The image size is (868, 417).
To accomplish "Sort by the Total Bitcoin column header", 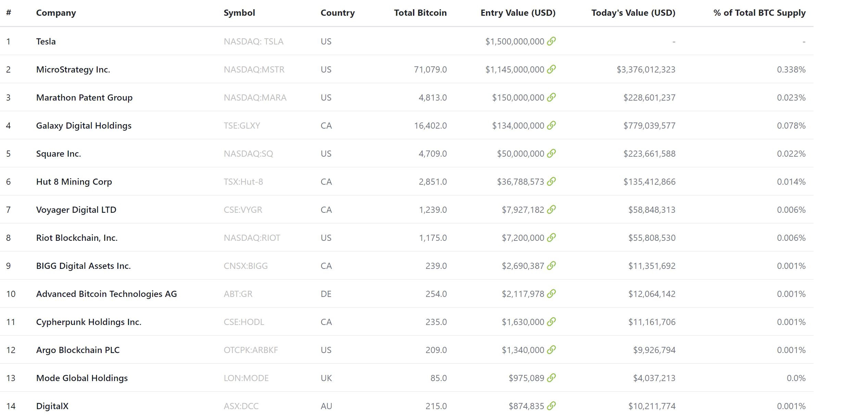I will tap(420, 13).
